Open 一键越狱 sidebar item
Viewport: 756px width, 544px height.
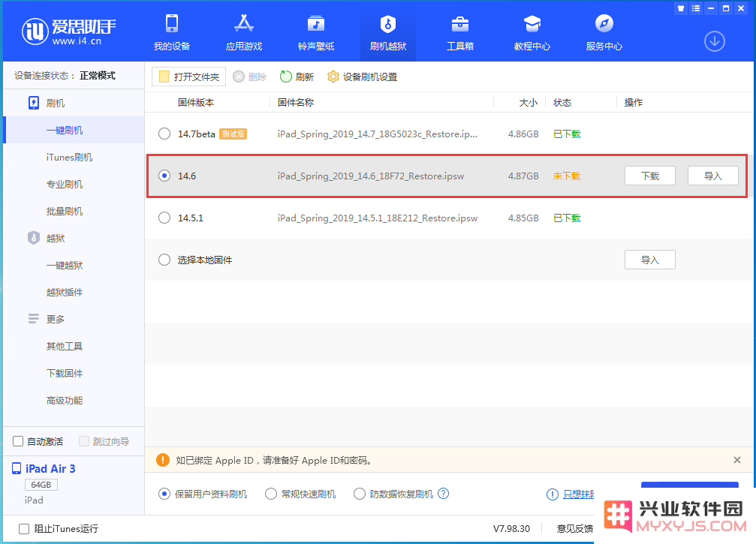(x=65, y=265)
